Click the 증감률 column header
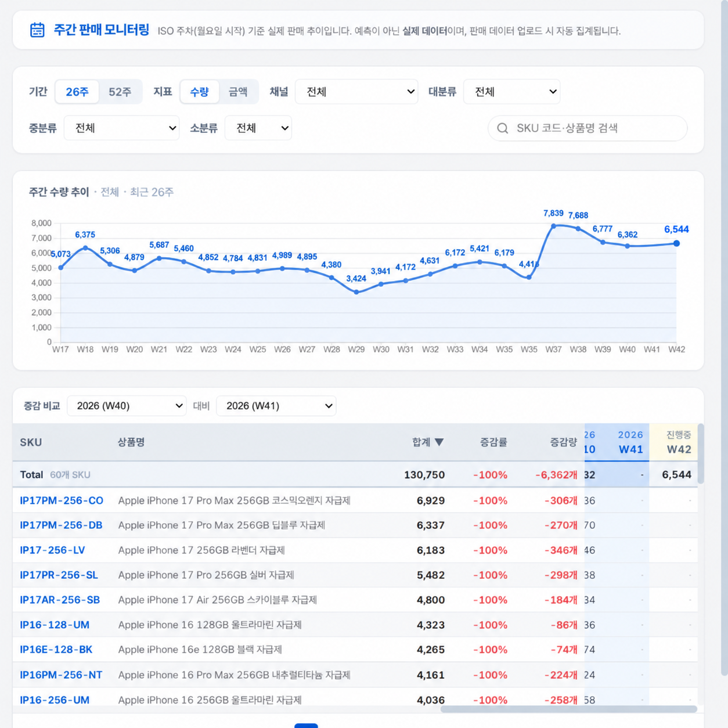 [x=493, y=442]
